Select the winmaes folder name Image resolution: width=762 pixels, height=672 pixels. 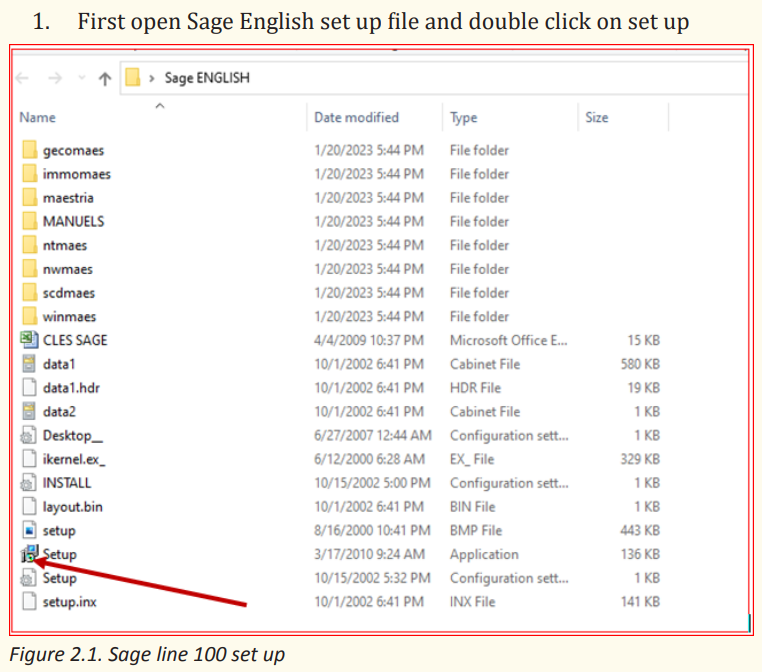[69, 317]
